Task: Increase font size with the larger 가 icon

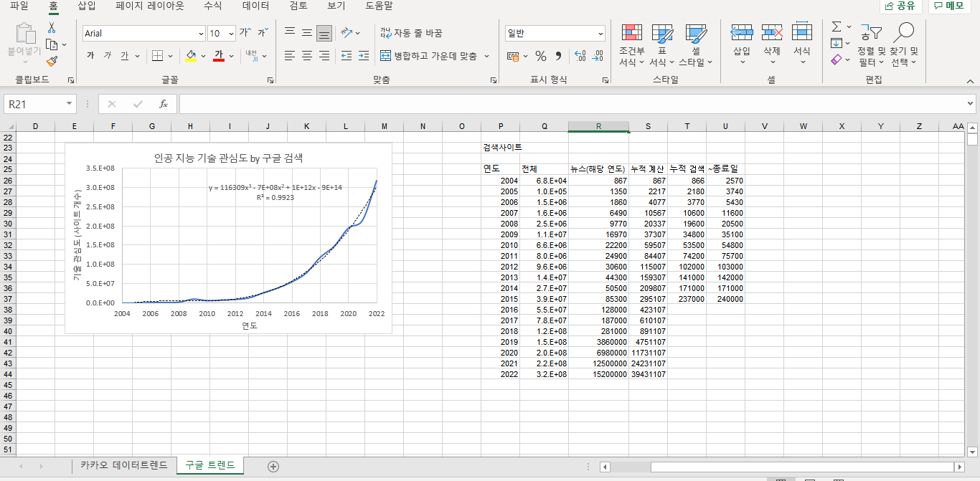Action: (x=245, y=33)
